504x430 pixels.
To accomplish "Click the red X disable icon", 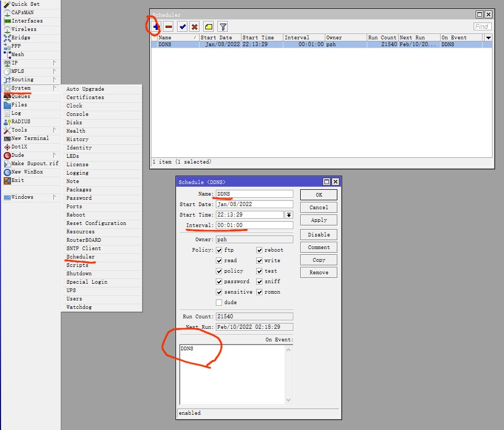I will tap(195, 26).
